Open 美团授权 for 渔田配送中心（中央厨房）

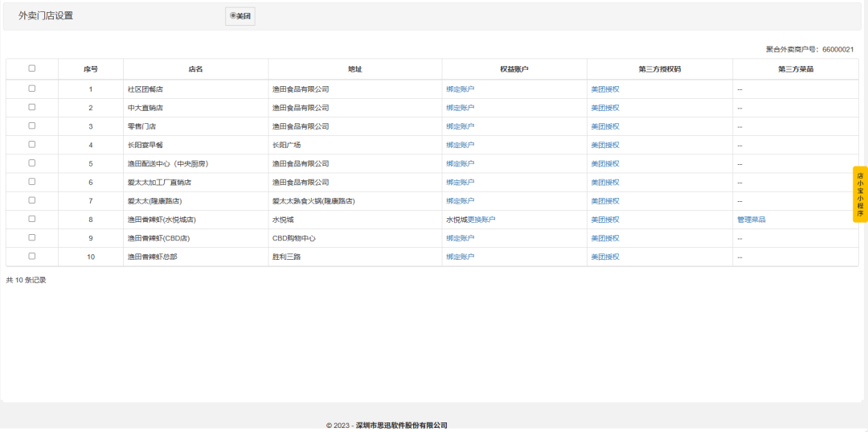pyautogui.click(x=605, y=164)
